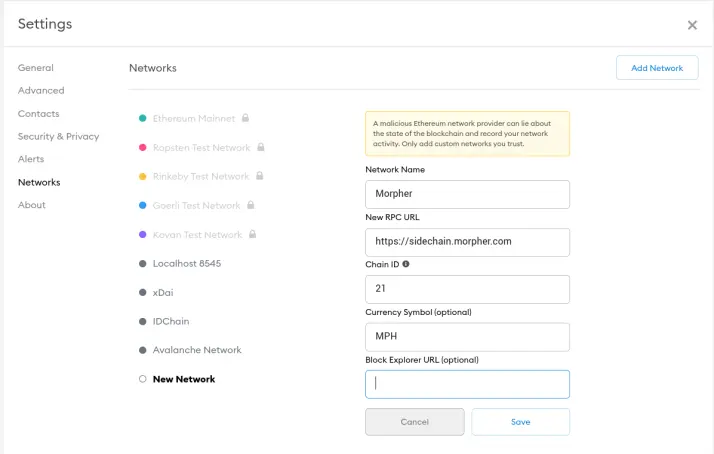The width and height of the screenshot is (714, 454).
Task: Select Avalanche Network entry
Action: pyautogui.click(x=197, y=350)
